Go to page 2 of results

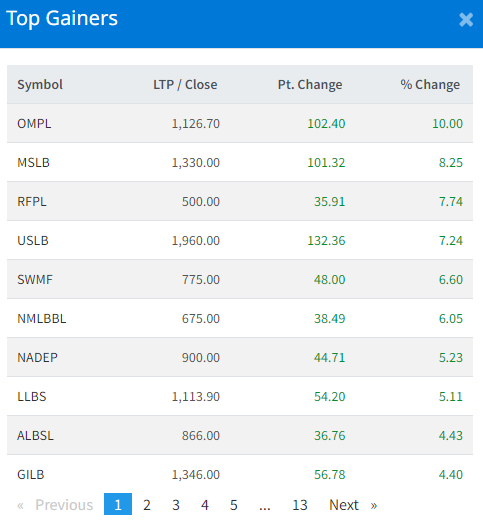(x=147, y=505)
